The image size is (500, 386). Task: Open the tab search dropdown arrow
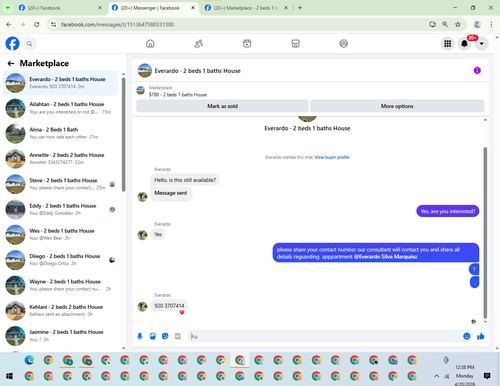coord(7,8)
